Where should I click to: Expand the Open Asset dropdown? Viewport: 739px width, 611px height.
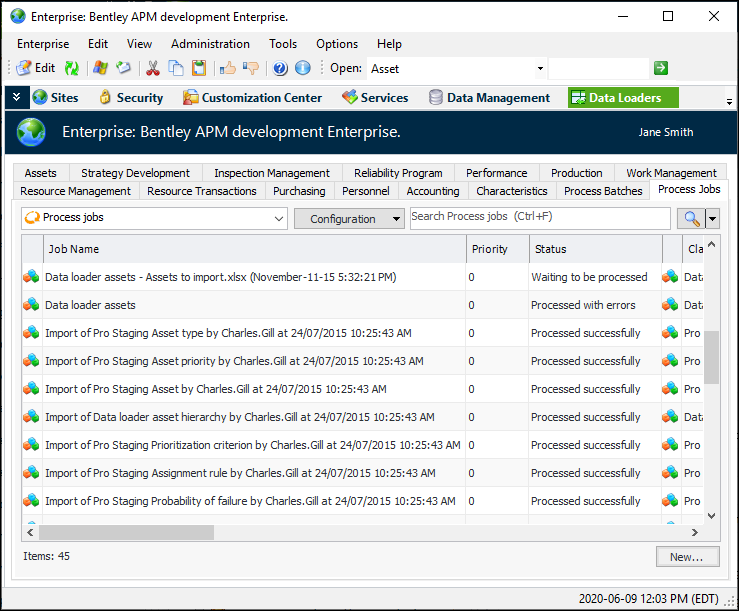pyautogui.click(x=540, y=69)
